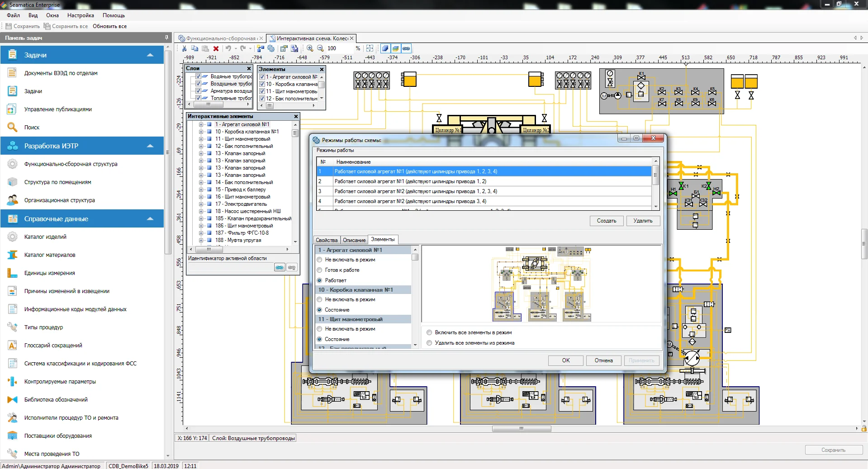Screen dimensions: 868x469
Task: Click the zoom percentage field showing 100
Action: pyautogui.click(x=340, y=48)
